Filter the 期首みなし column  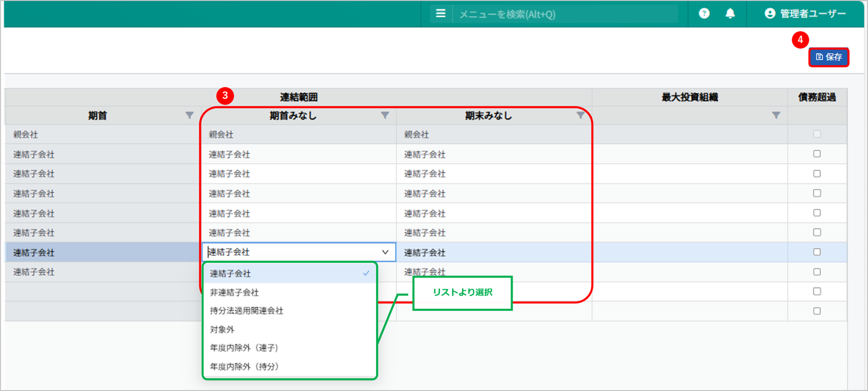coord(385,116)
